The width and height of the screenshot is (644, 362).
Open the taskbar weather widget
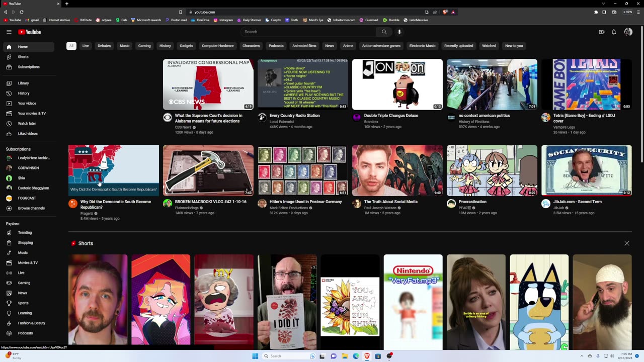(x=14, y=356)
